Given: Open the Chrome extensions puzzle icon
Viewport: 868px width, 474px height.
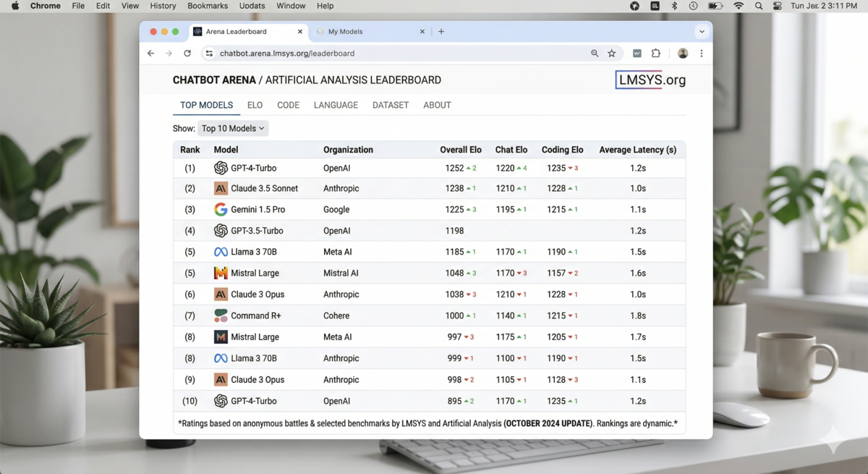Looking at the screenshot, I should tap(656, 54).
